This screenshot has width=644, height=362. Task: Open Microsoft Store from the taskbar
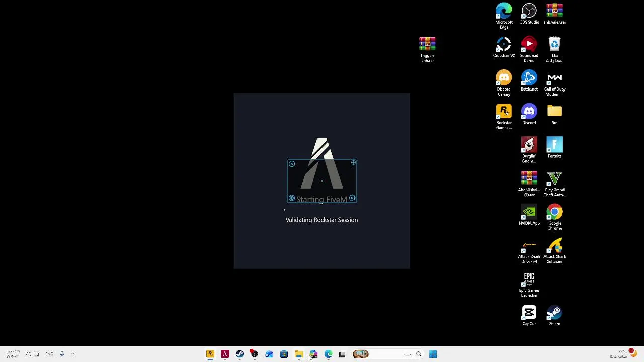(x=284, y=354)
